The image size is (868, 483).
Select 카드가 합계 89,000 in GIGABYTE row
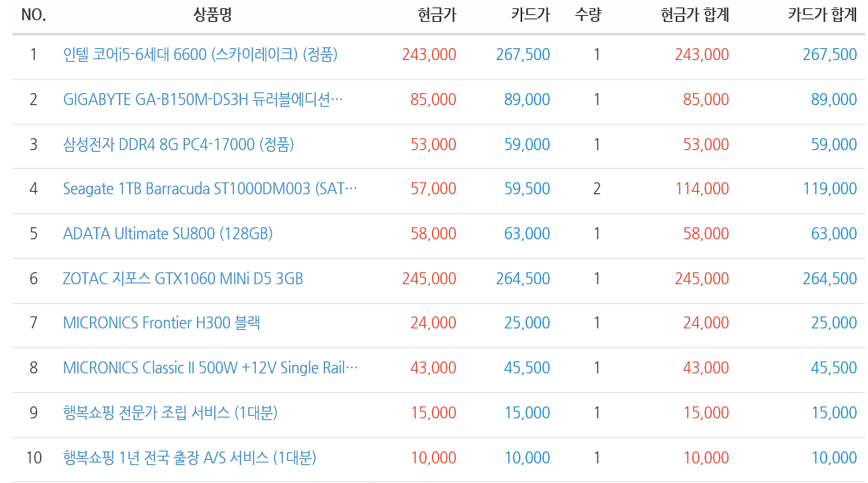point(834,99)
